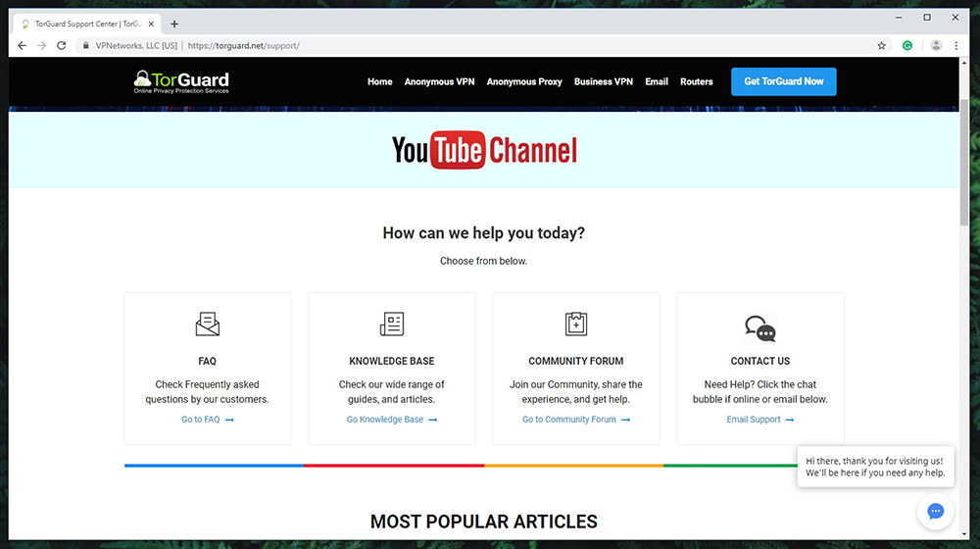
Task: Click the Knowledge Base document icon
Action: point(392,324)
